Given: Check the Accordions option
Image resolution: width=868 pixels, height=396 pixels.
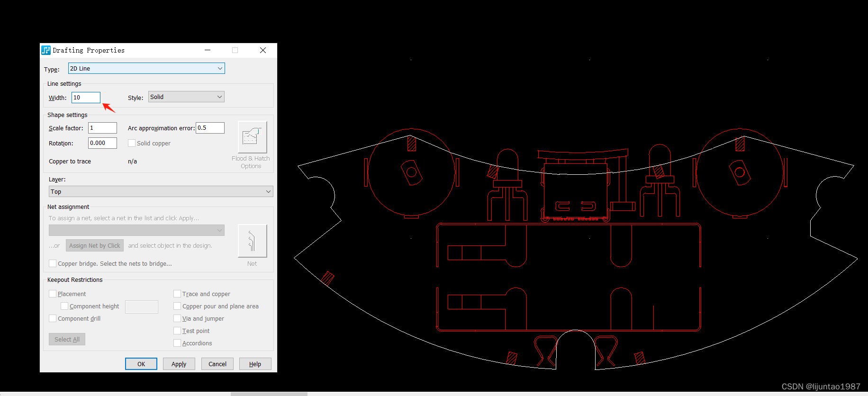Looking at the screenshot, I should [x=177, y=343].
